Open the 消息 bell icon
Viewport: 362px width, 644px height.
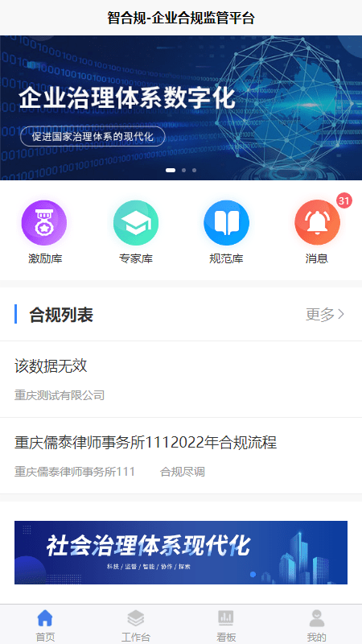[317, 223]
